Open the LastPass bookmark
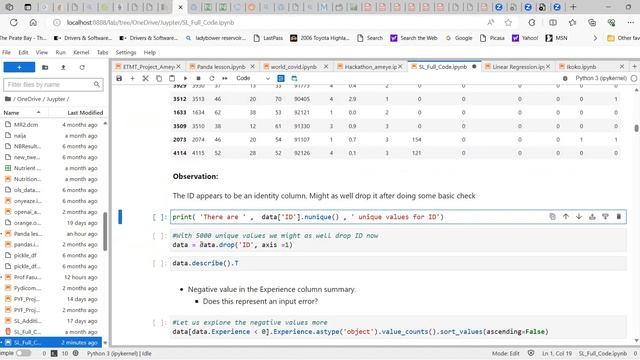This screenshot has height=360, width=640. [x=268, y=38]
